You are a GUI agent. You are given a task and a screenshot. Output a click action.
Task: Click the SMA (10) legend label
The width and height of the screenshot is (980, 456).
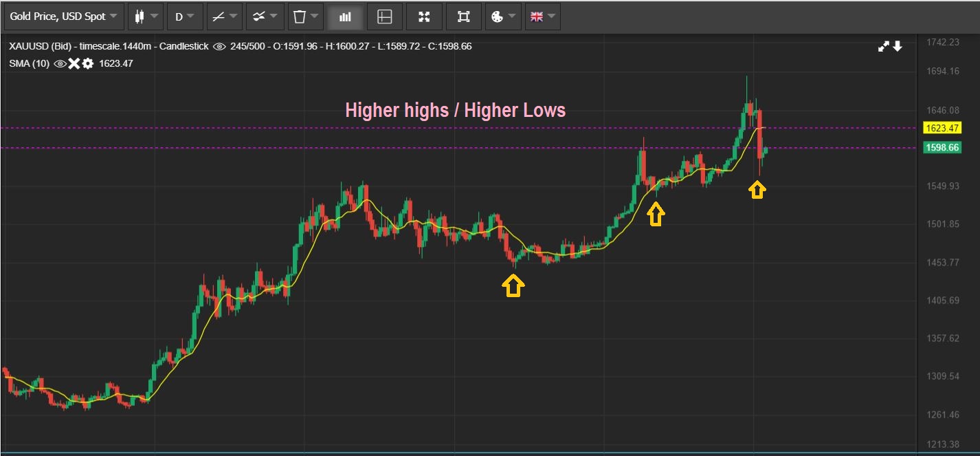coord(30,63)
